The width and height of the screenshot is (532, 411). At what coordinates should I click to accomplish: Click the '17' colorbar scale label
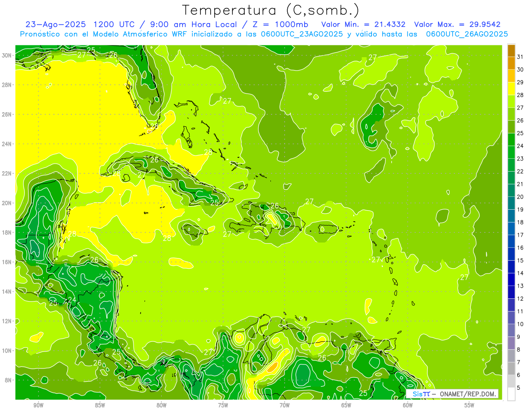(x=520, y=235)
